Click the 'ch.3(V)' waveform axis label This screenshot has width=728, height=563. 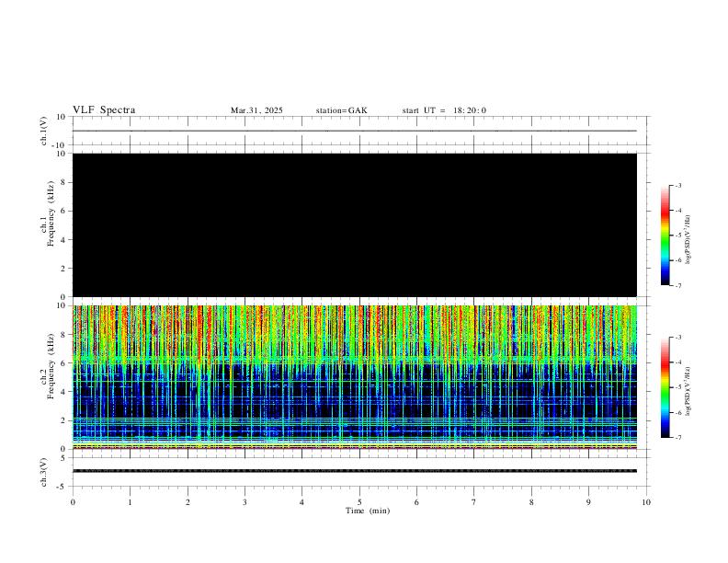(x=44, y=472)
